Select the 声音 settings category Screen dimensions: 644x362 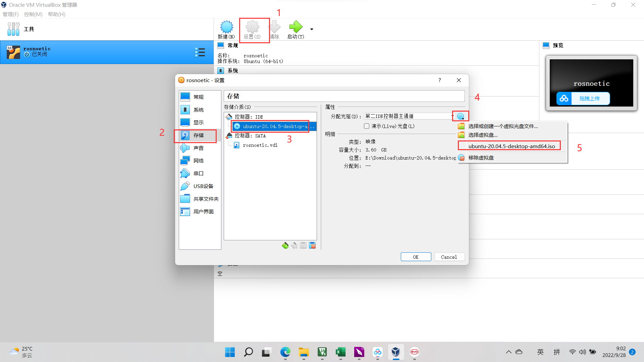[200, 148]
